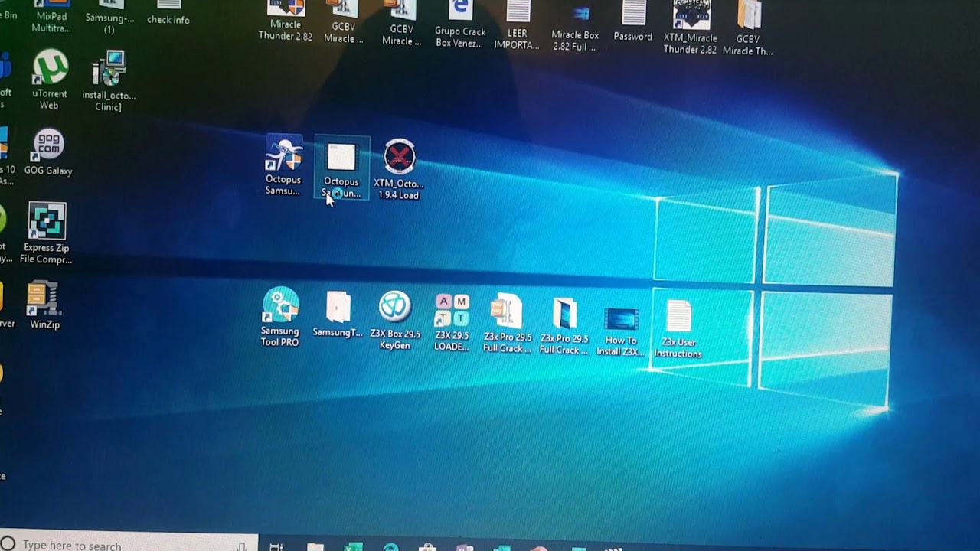Open the uTorrent Web desktop icon

pos(50,80)
